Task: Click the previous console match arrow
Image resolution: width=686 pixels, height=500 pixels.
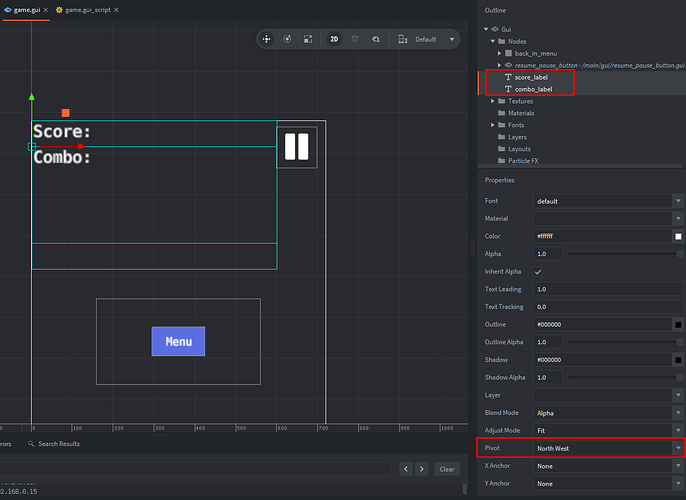Action: (x=406, y=469)
